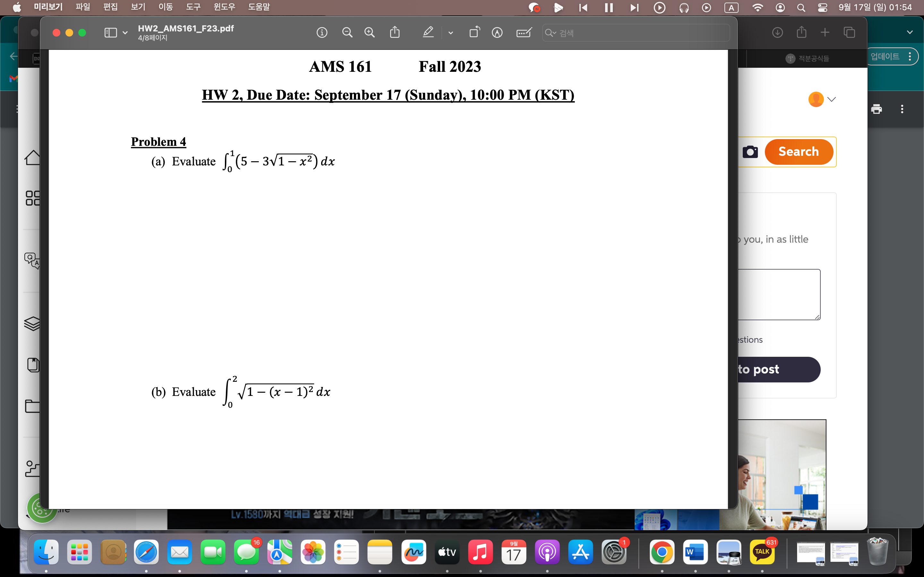Open the 보기 menu
The image size is (924, 577).
point(138,7)
